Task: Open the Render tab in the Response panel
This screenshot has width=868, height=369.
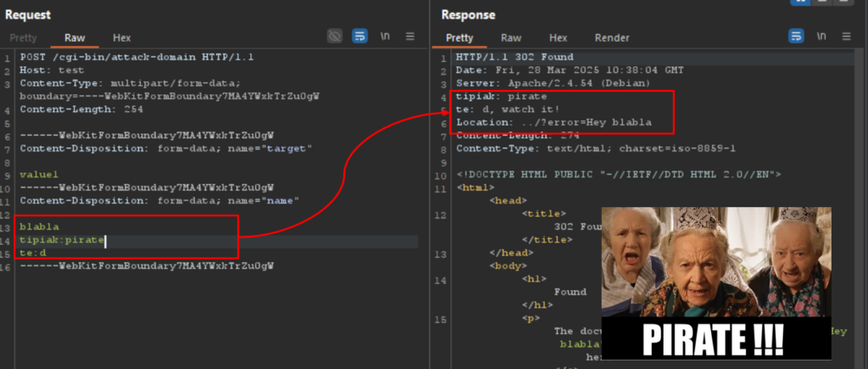Action: point(612,37)
